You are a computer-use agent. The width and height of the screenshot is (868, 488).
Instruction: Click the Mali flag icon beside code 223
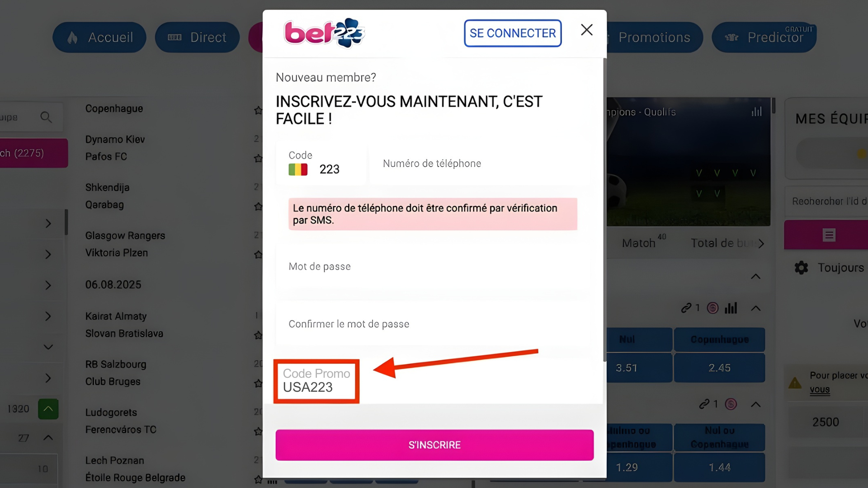pos(298,169)
